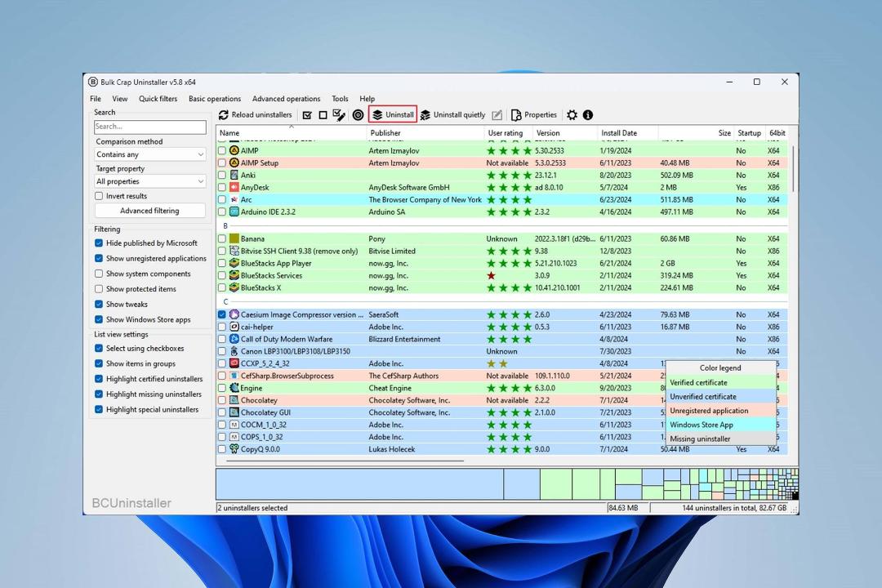Click the Reload uninstallers refresh icon
The width and height of the screenshot is (882, 588).
pos(223,115)
